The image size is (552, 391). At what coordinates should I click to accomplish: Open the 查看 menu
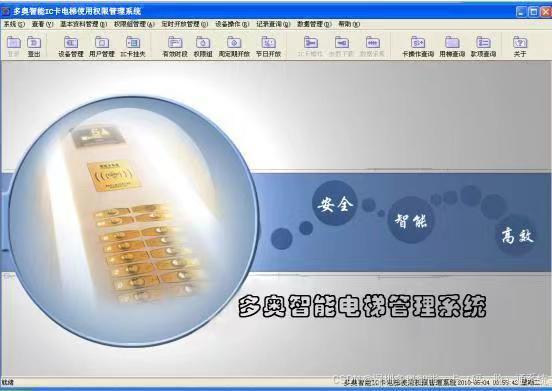42,24
